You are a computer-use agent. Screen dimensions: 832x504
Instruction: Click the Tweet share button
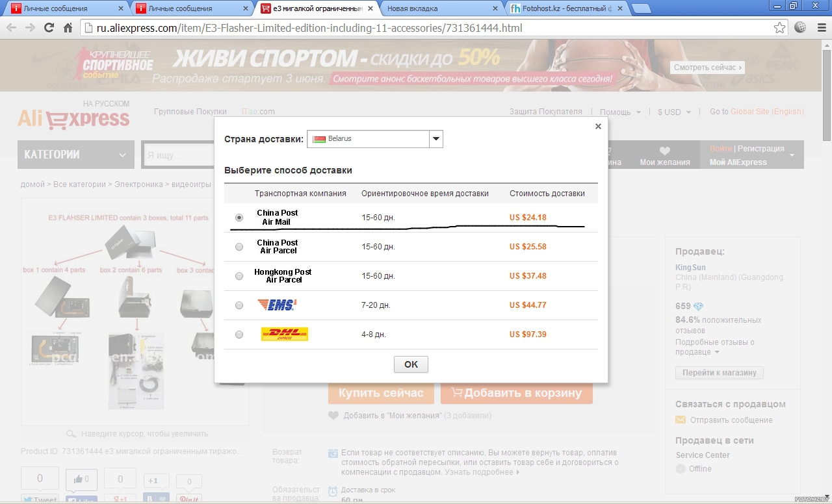click(x=40, y=499)
